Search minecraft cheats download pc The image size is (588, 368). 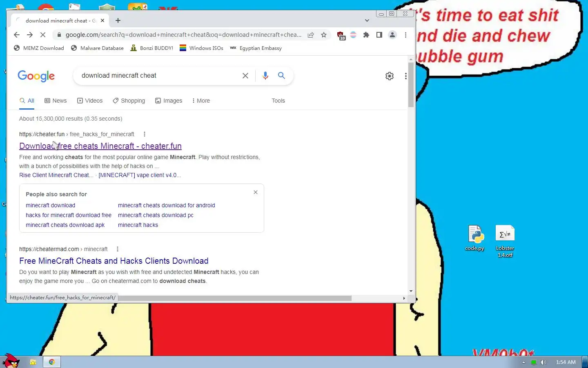point(156,215)
